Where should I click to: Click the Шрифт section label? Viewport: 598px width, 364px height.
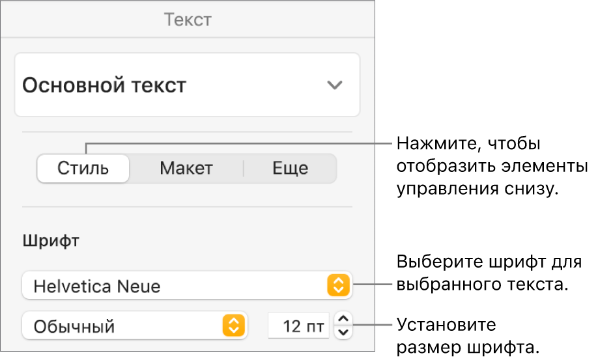click(x=51, y=241)
